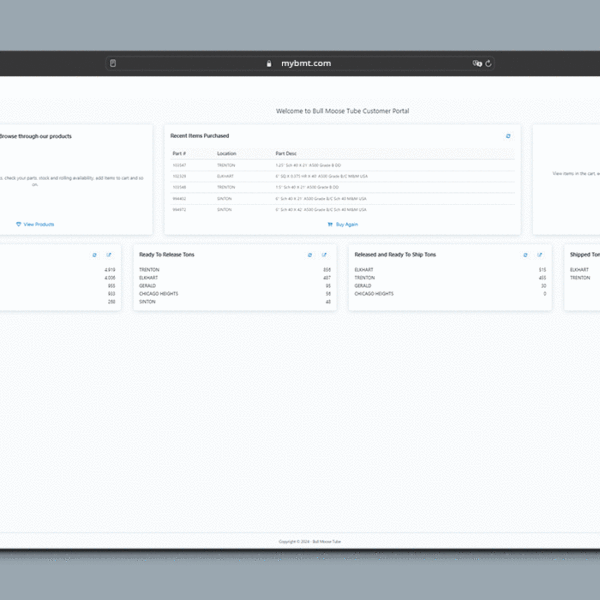Click CHICAGO HEIGHTS in Ready To Release Tons
This screenshot has width=600, height=600.
(x=158, y=294)
